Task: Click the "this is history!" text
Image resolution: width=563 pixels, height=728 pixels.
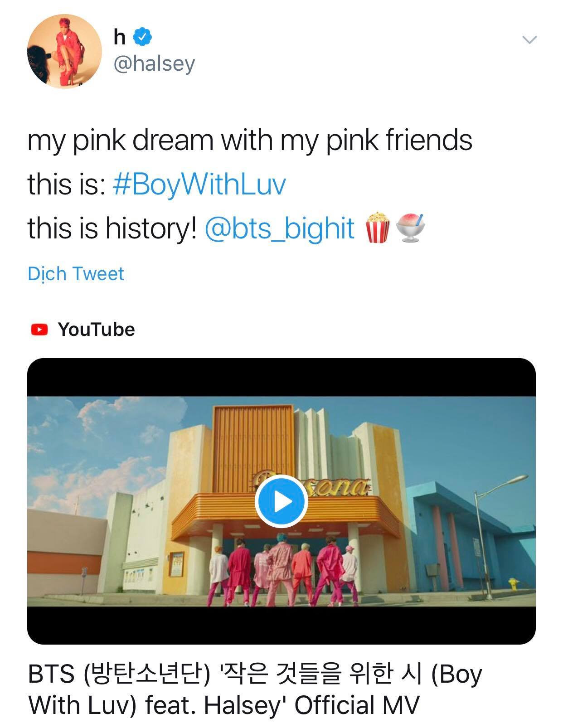Action: click(x=112, y=228)
